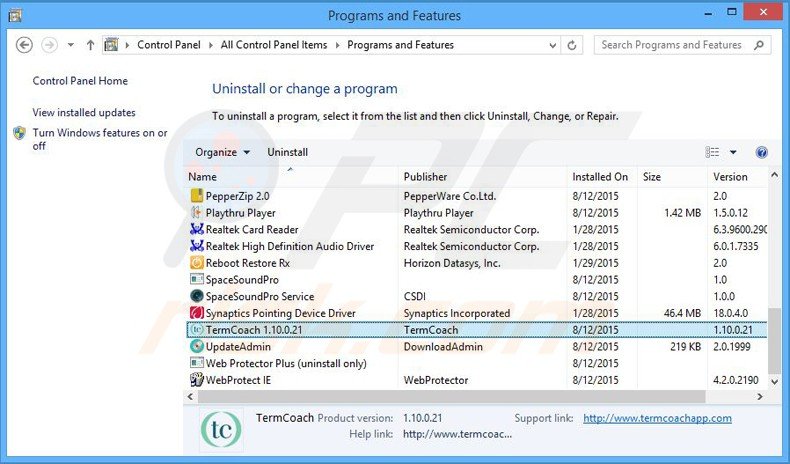The width and height of the screenshot is (790, 464).
Task: Click the Uninstall toolbar button
Action: tap(287, 152)
